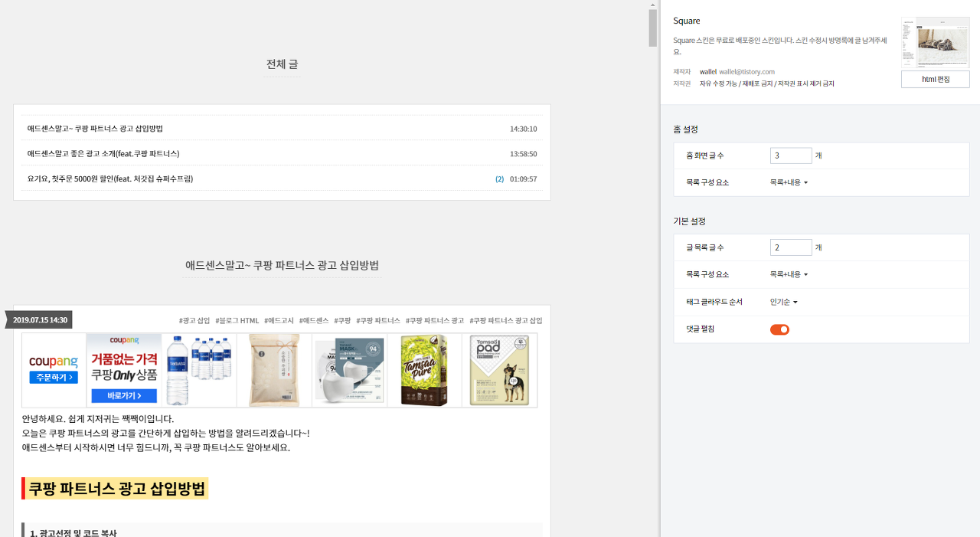Screen dimensions: 980x537
Task: Click the 01:09:57 timestamp in post list
Action: point(523,179)
